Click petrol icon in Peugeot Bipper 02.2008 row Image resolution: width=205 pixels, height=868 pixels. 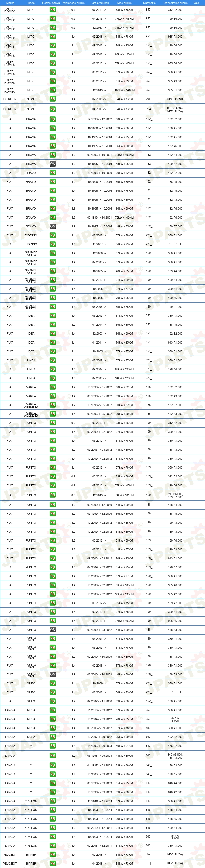pyautogui.click(x=53, y=855)
